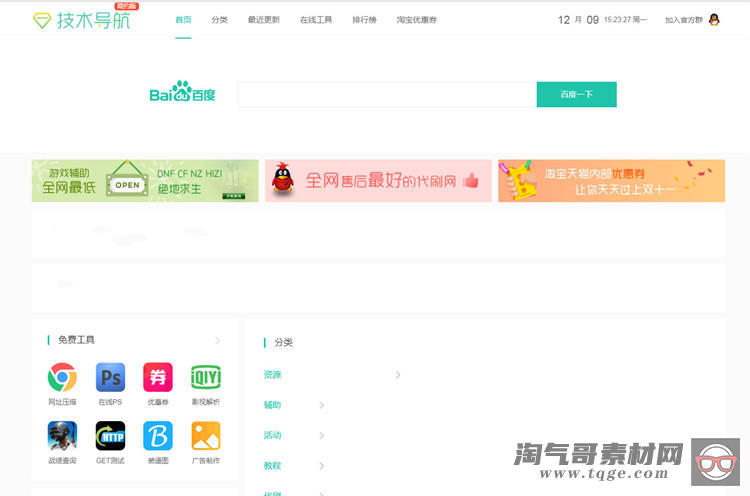Expand the 活动 category chevron

pyautogui.click(x=321, y=435)
